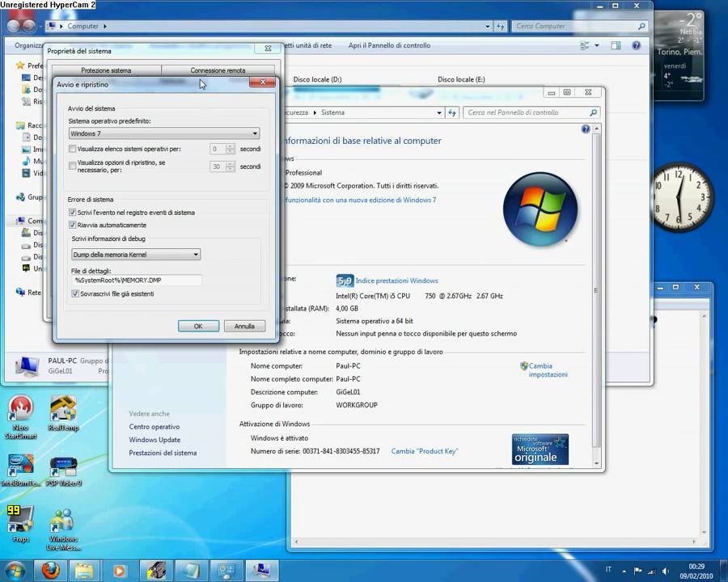
Task: Click search magnifier in the Control Panel window
Action: 593,112
